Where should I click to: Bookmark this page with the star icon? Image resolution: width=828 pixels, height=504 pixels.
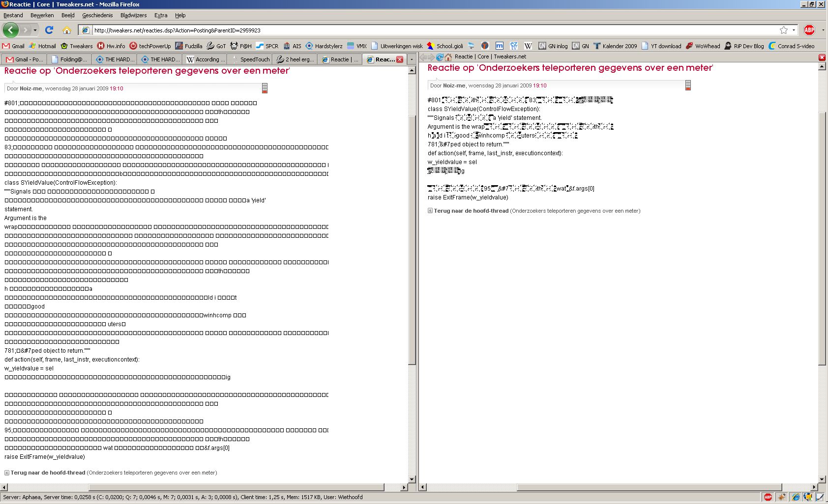click(783, 30)
